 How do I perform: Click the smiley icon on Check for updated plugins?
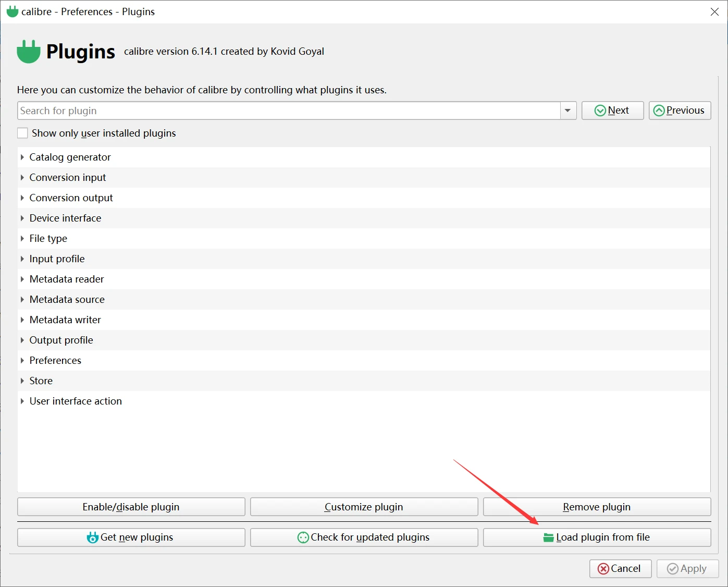tap(303, 537)
